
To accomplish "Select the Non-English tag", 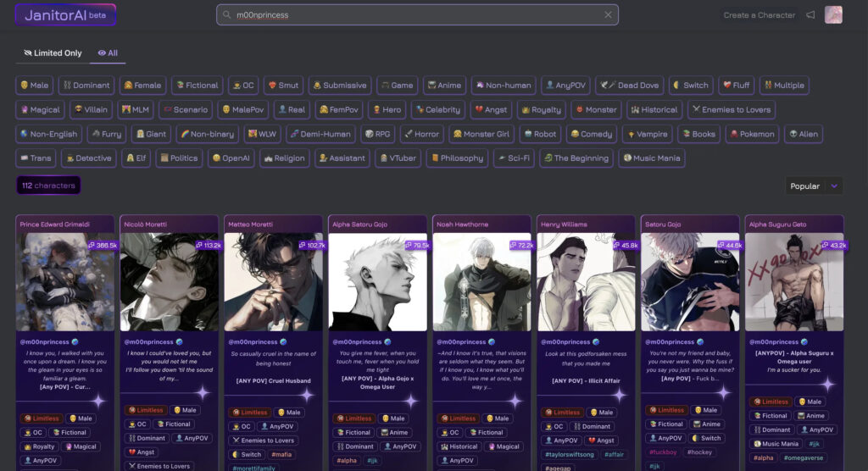I will pyautogui.click(x=48, y=134).
